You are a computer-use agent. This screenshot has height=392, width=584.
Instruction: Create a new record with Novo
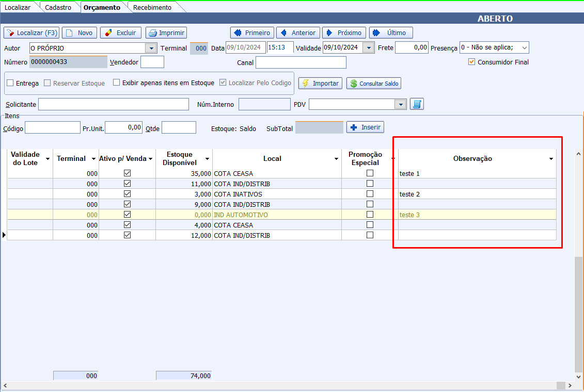pos(79,33)
